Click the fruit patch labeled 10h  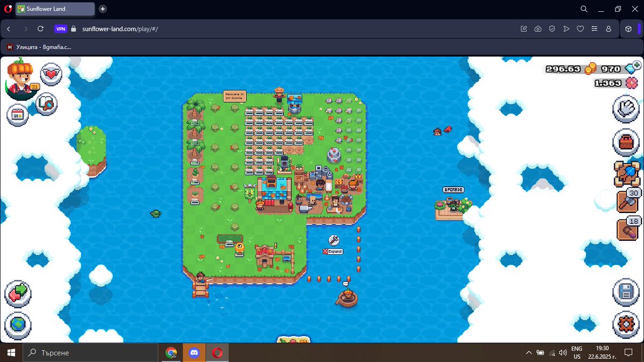pos(195,195)
